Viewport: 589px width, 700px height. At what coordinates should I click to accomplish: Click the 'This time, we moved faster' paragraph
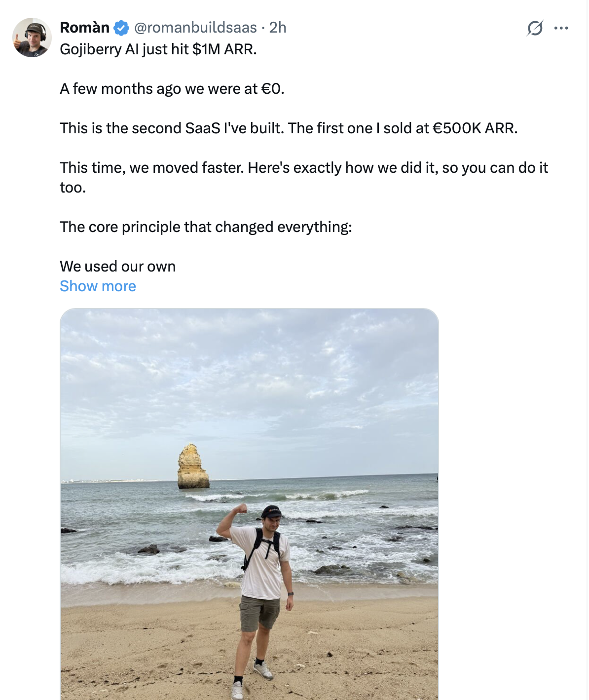tap(303, 168)
